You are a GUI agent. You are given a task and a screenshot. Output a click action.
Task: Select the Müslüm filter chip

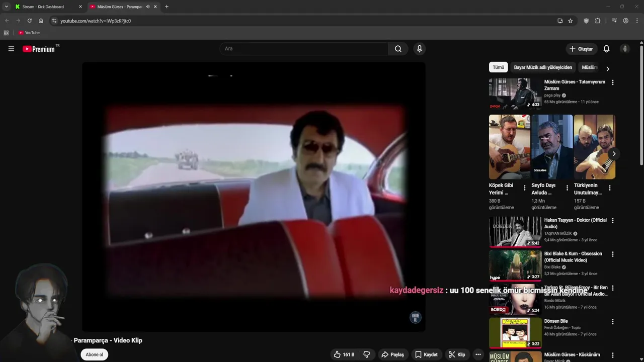[589, 67]
